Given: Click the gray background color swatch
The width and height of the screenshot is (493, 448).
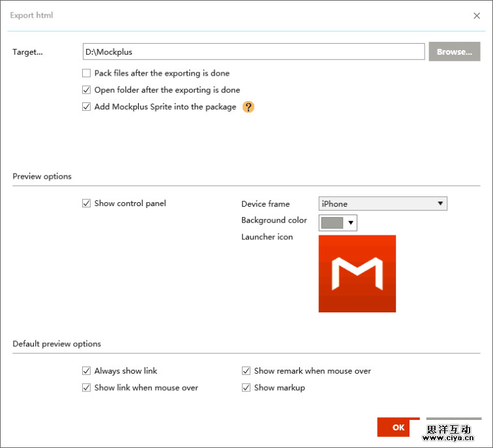Looking at the screenshot, I should click(332, 223).
